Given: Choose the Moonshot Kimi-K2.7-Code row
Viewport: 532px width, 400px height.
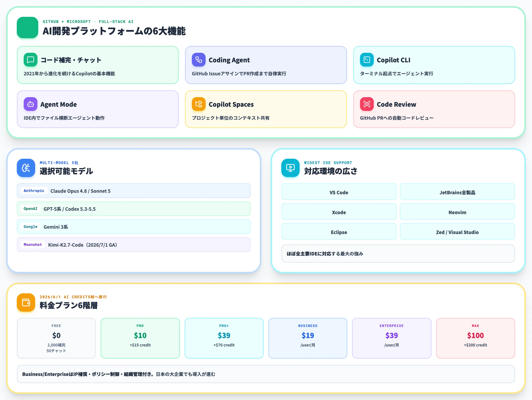Looking at the screenshot, I should [x=134, y=245].
